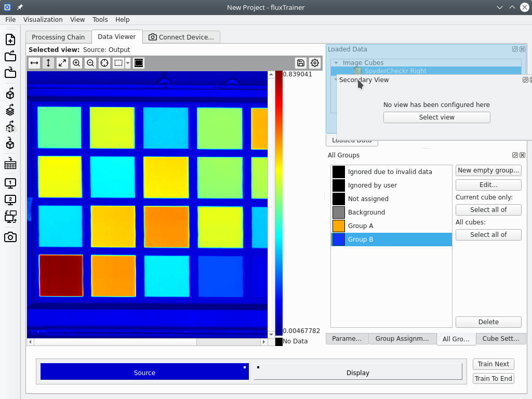Click the horizontal scrollbar of image view
Image resolution: width=532 pixels, height=399 pixels.
pos(115,342)
